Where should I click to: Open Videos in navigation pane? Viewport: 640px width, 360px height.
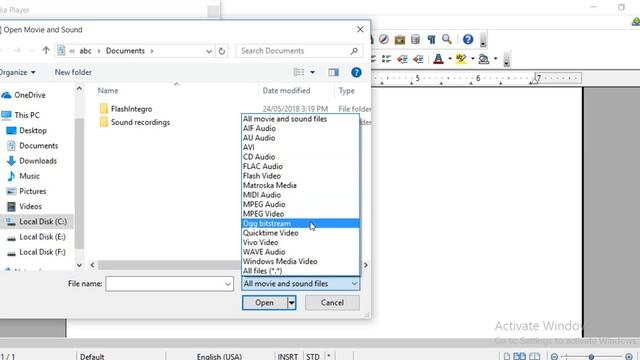tap(30, 206)
